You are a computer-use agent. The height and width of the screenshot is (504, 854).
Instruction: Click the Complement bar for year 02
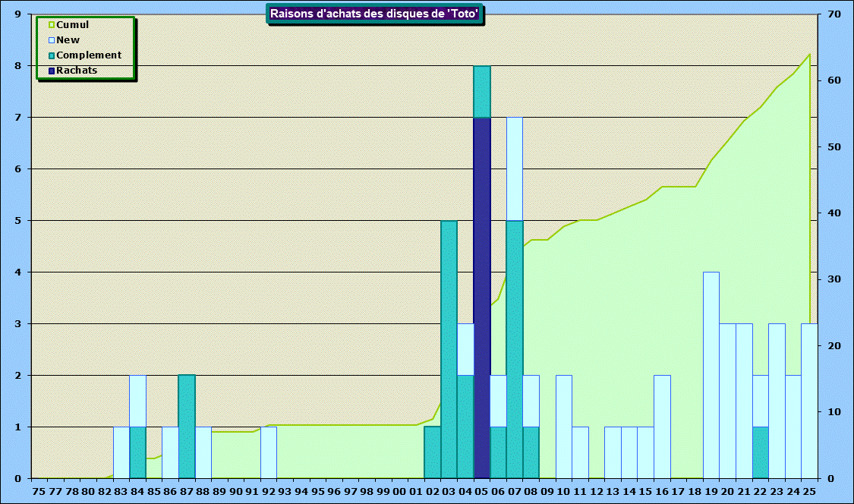click(433, 452)
